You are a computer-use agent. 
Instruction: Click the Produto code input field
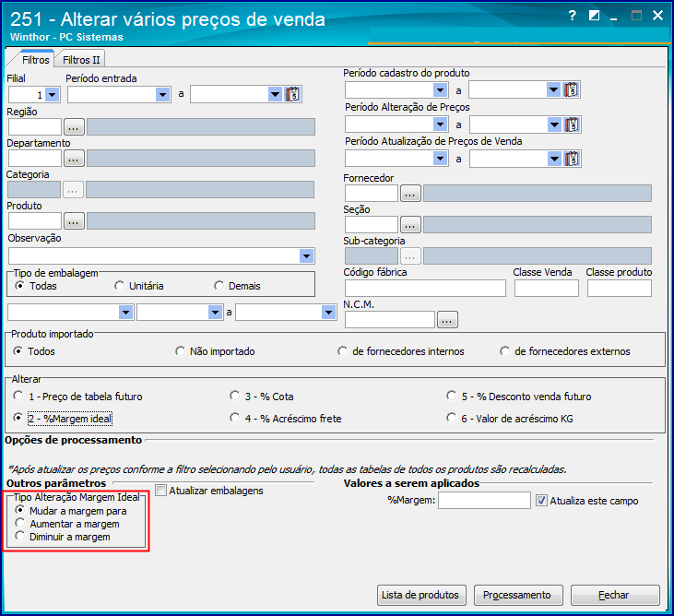coord(35,221)
